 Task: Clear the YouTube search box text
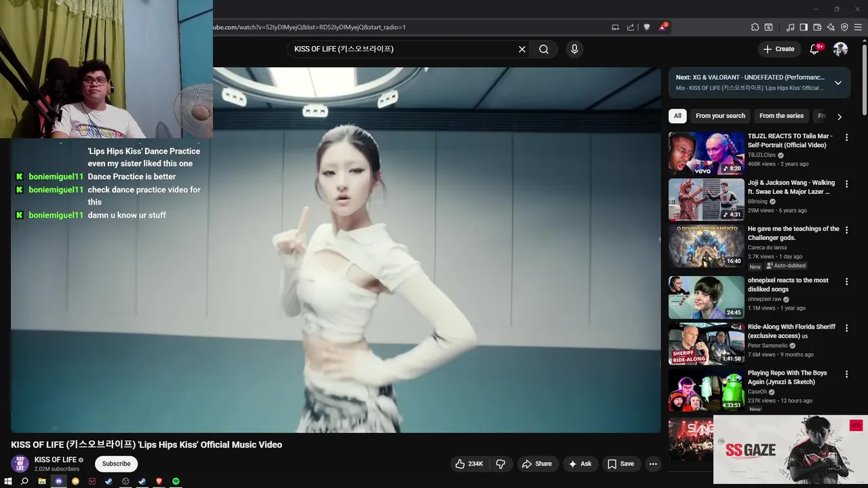[x=522, y=49]
